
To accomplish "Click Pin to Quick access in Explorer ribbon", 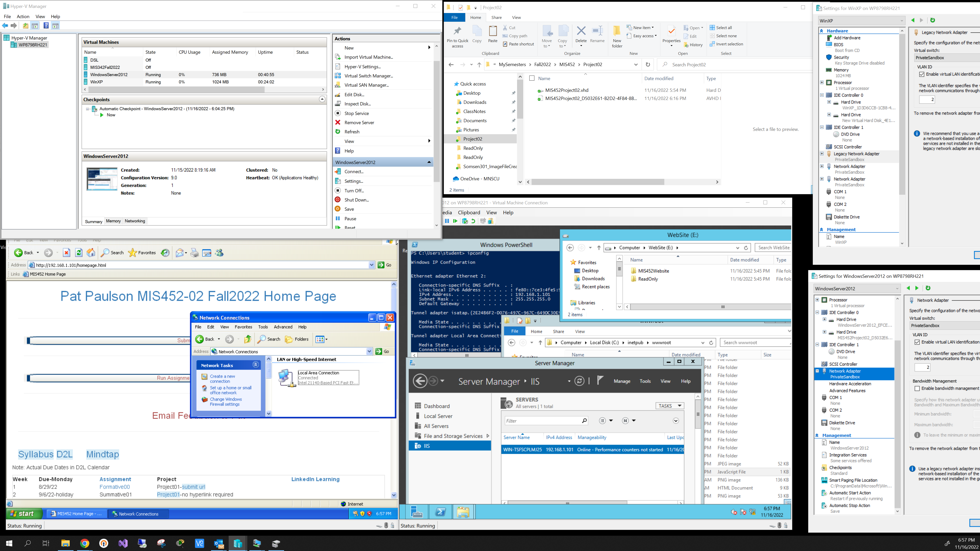I will point(457,37).
